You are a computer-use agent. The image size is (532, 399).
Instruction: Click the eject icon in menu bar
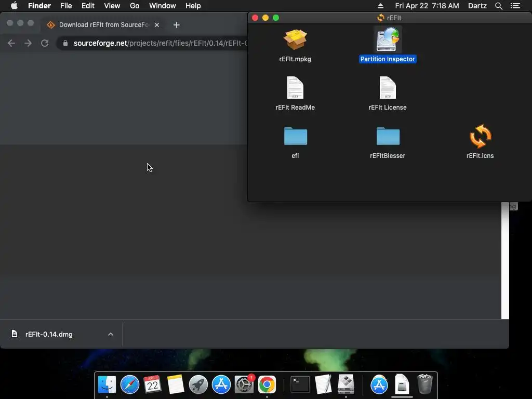pyautogui.click(x=380, y=6)
